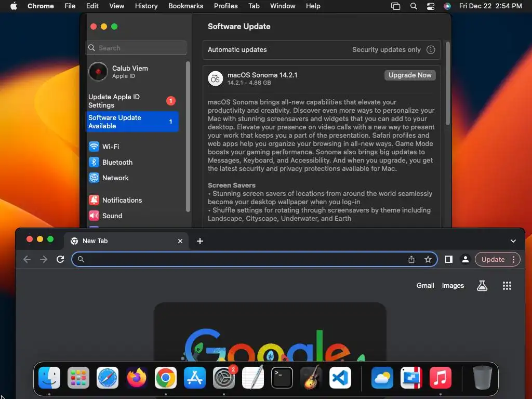
Task: Open the Profiles menu
Action: [x=225, y=6]
